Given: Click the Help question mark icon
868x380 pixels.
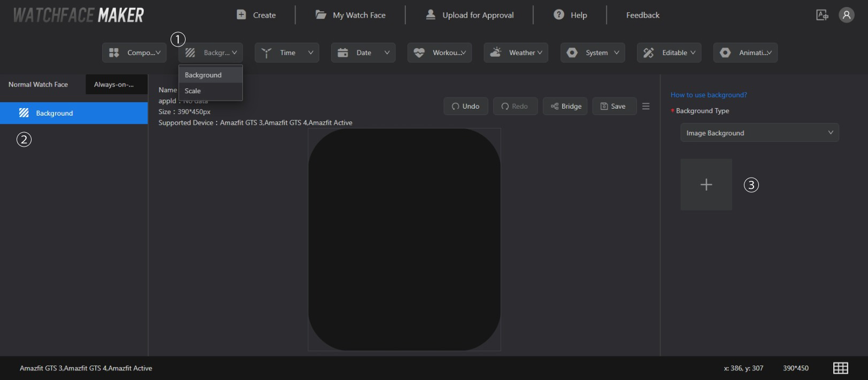Looking at the screenshot, I should pos(559,15).
